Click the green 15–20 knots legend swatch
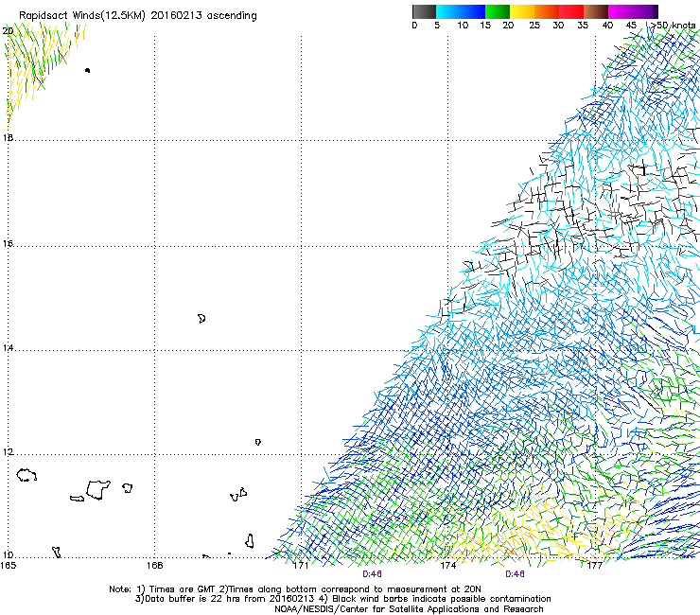Screen dimensions: 700x615 (498, 11)
